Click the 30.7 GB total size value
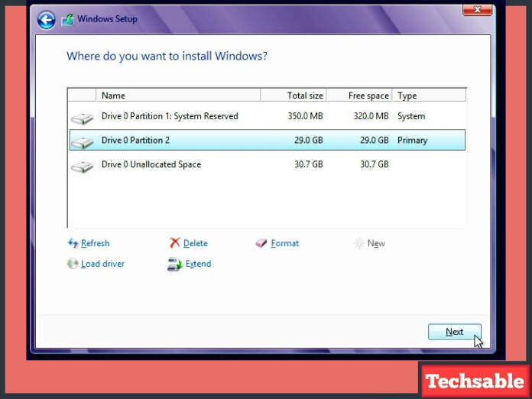 tap(308, 164)
